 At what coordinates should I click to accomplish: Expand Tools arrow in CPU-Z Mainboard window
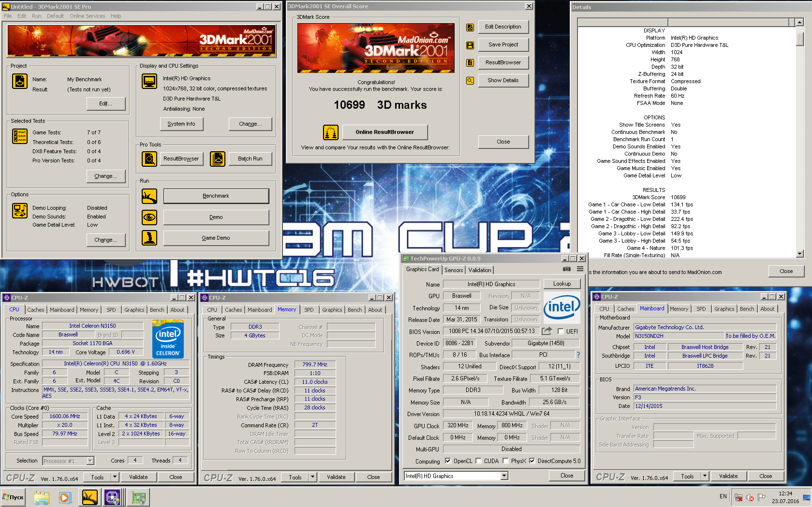click(705, 476)
